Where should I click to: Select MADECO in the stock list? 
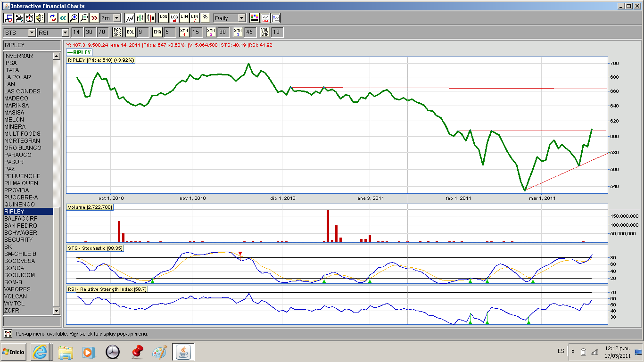click(x=28, y=98)
